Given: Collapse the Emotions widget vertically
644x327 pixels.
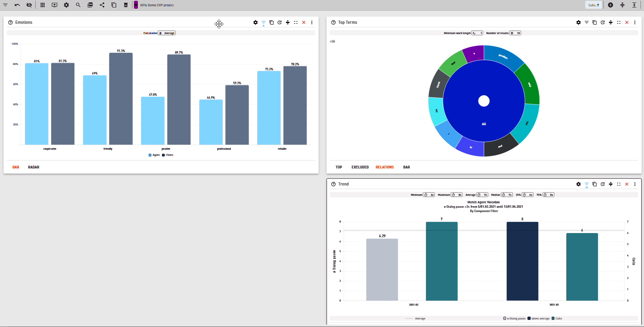Looking at the screenshot, I should tap(288, 23).
